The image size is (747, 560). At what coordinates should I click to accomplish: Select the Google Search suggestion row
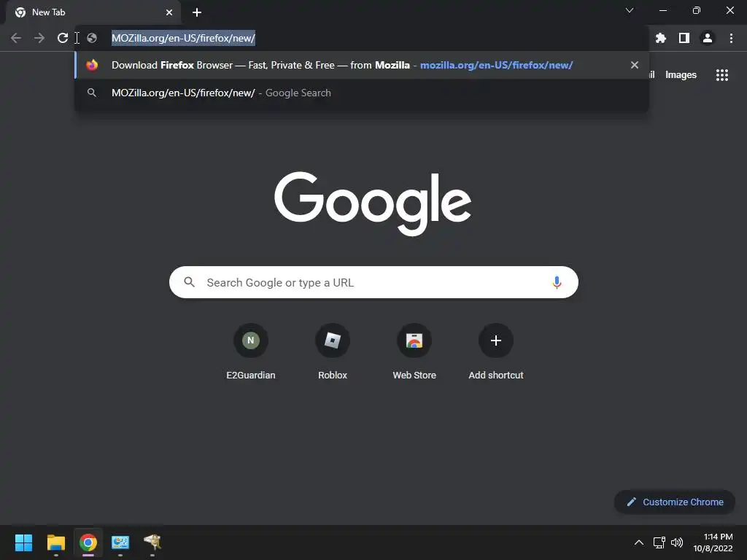[362, 93]
